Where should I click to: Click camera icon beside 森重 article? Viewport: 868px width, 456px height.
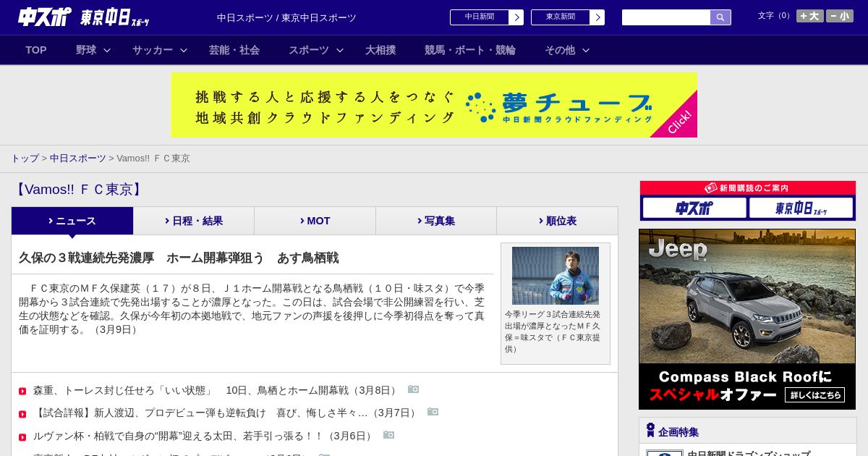tap(414, 389)
